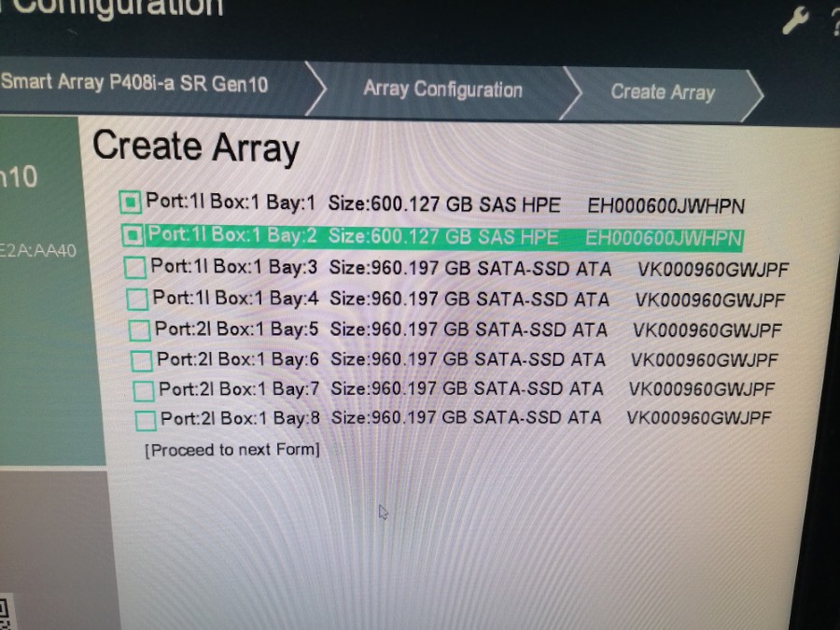
Task: Check the Bay:6 drive checkbox
Action: tap(142, 360)
